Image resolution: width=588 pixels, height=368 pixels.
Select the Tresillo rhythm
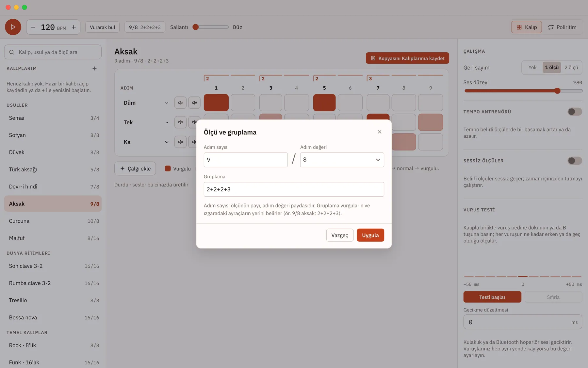(x=53, y=300)
